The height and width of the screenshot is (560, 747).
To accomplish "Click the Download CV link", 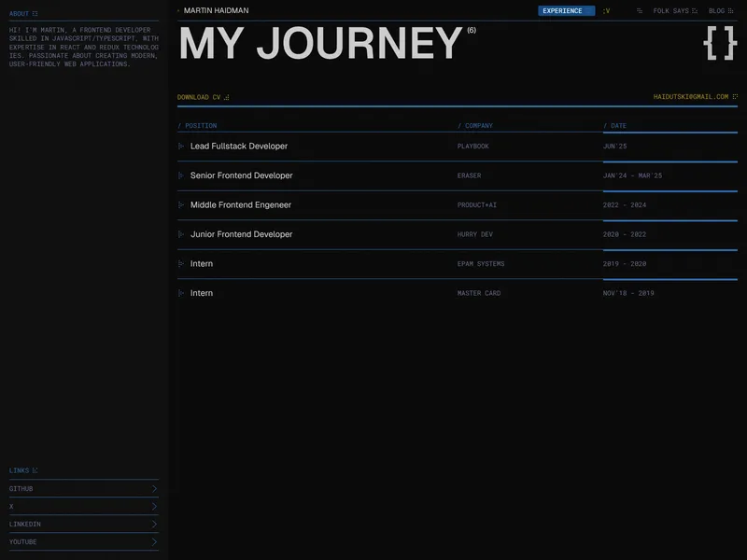I will point(203,97).
